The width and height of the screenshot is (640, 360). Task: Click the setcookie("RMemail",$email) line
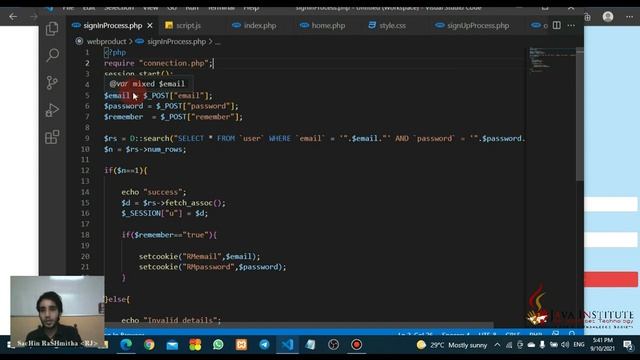(199, 256)
